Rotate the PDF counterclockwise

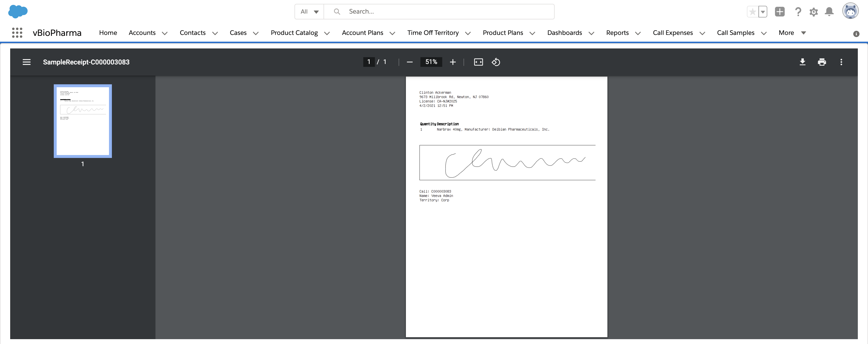click(x=496, y=62)
